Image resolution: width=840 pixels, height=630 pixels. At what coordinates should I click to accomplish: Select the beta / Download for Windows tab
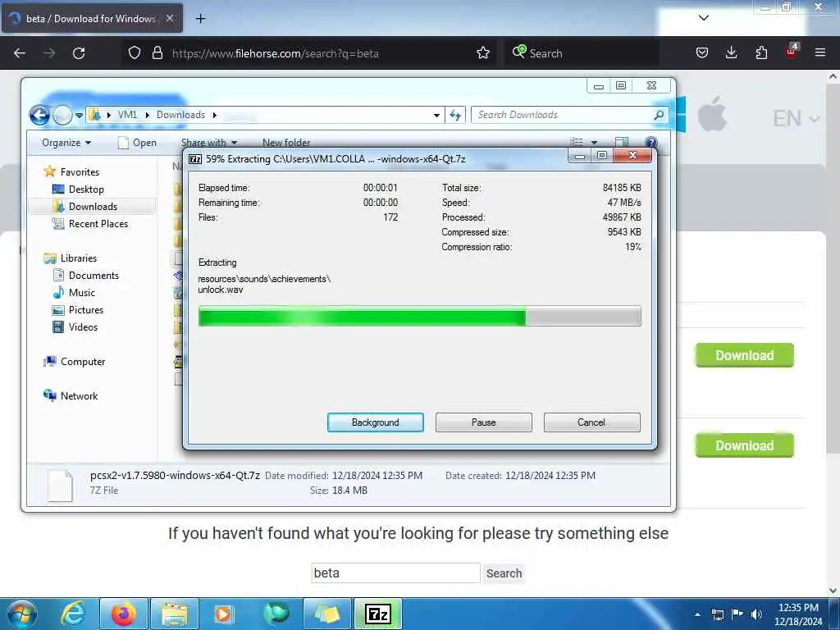tap(92, 18)
